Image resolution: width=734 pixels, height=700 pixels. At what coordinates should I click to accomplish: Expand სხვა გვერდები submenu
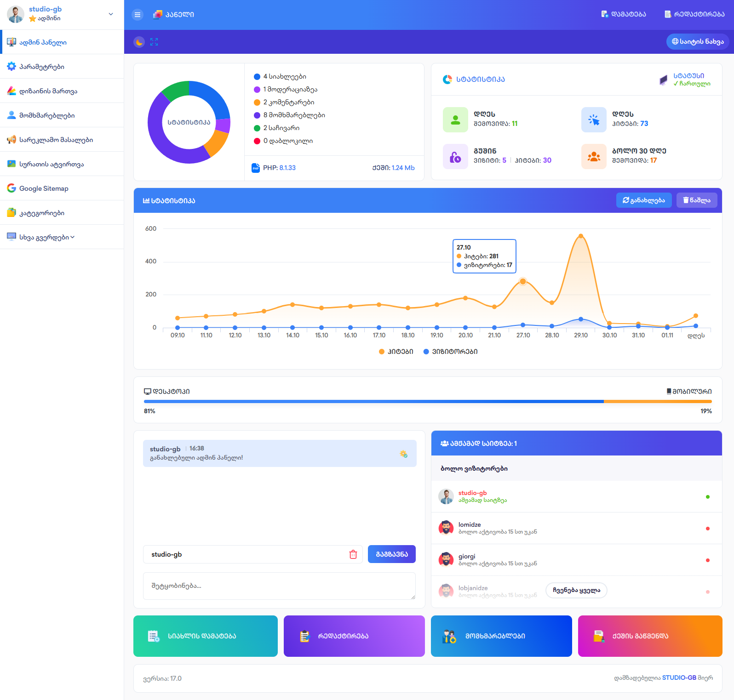(x=46, y=237)
